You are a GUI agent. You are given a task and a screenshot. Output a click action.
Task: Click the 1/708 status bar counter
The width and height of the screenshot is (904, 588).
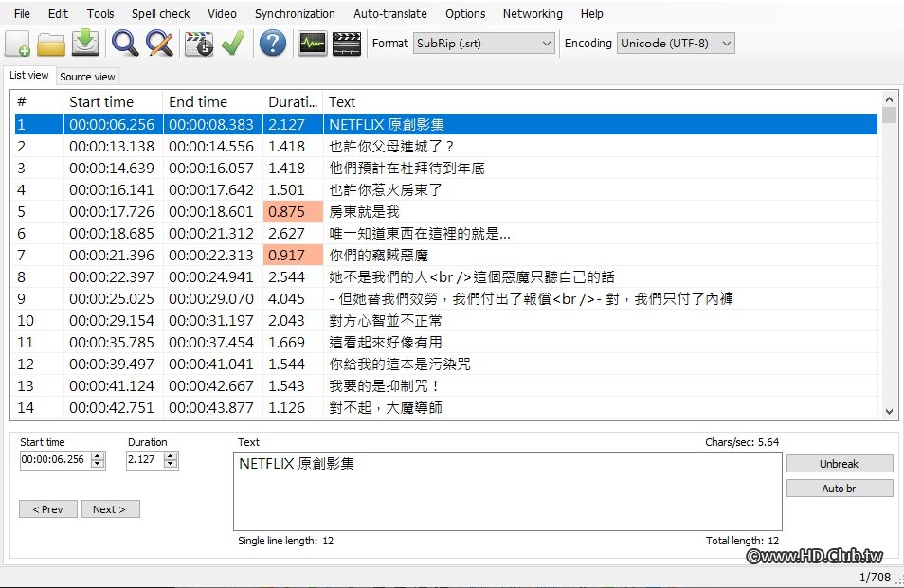tap(875, 577)
